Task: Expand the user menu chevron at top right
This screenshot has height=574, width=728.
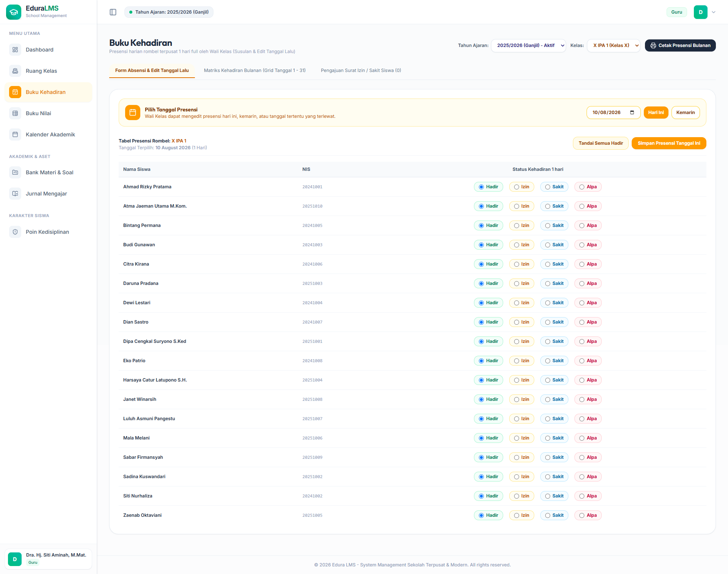Action: click(x=714, y=12)
